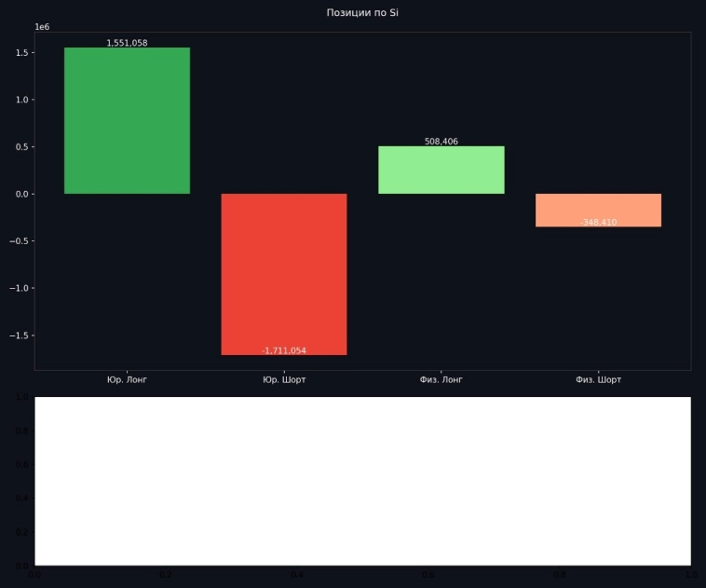Click the −0.5 y-axis tick label

[19, 241]
